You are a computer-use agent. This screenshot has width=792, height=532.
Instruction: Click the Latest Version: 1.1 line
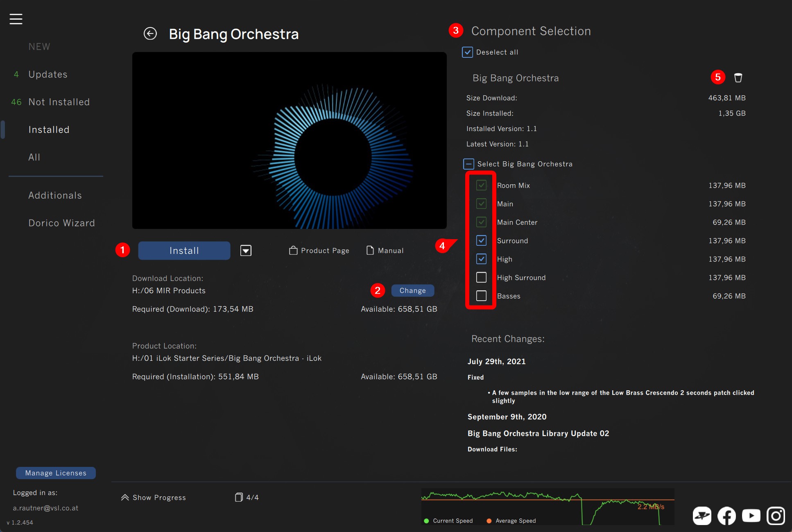pos(497,144)
